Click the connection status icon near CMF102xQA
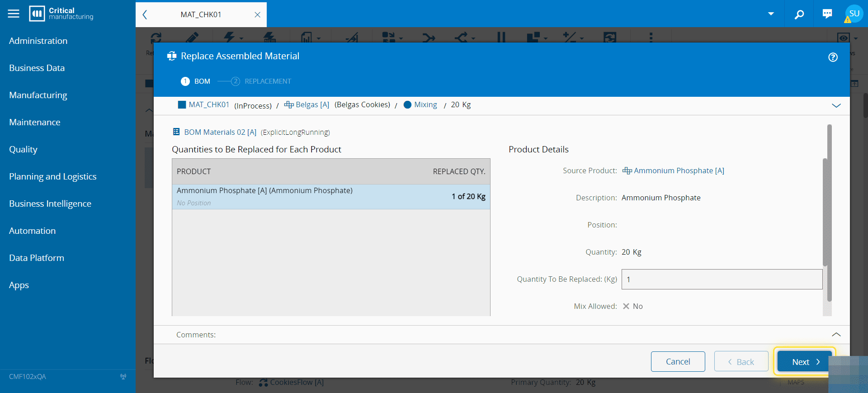868x393 pixels. (123, 377)
